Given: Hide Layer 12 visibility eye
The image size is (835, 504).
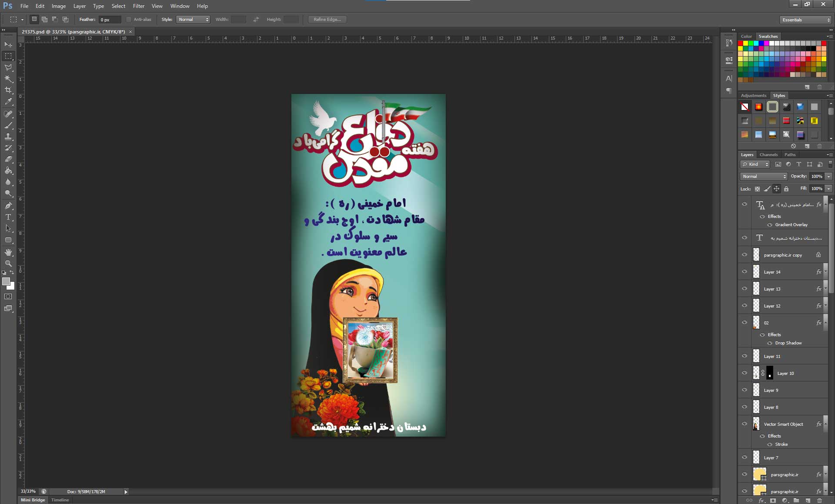Looking at the screenshot, I should 745,306.
